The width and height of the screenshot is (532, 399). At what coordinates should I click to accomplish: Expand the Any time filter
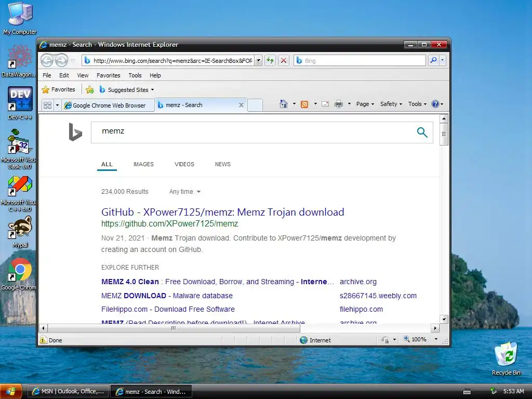click(185, 192)
